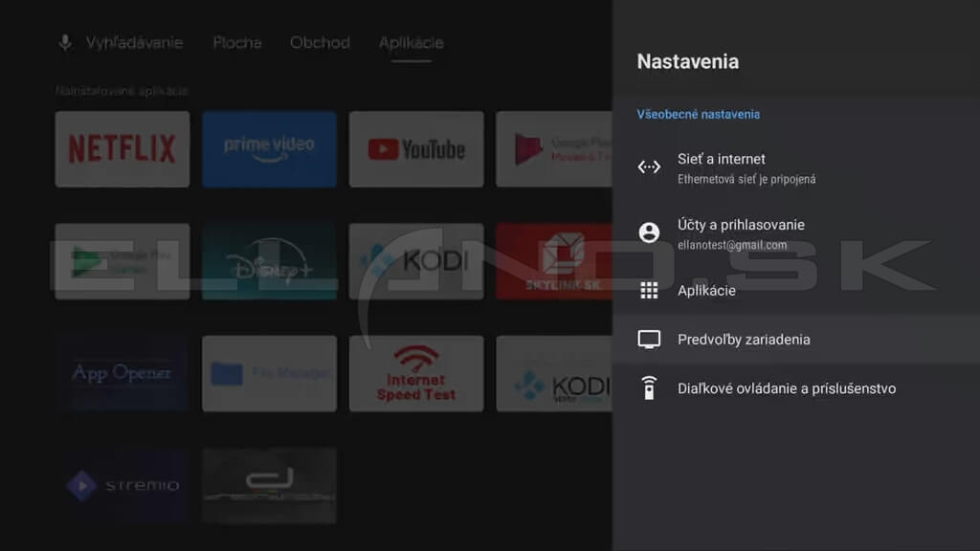Select the Skylink SK app tile
Image resolution: width=980 pixels, height=551 pixels.
(x=553, y=261)
